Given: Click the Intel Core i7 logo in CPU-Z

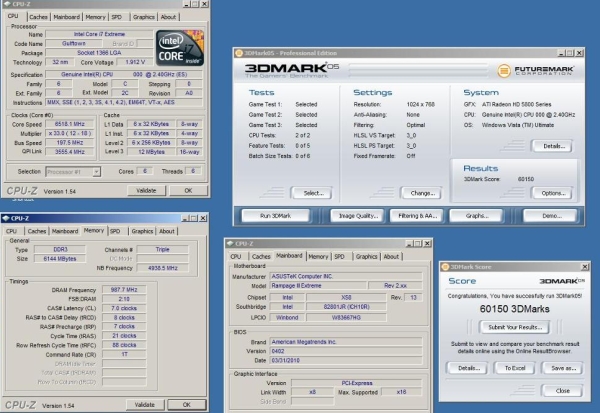Looking at the screenshot, I should click(x=180, y=48).
